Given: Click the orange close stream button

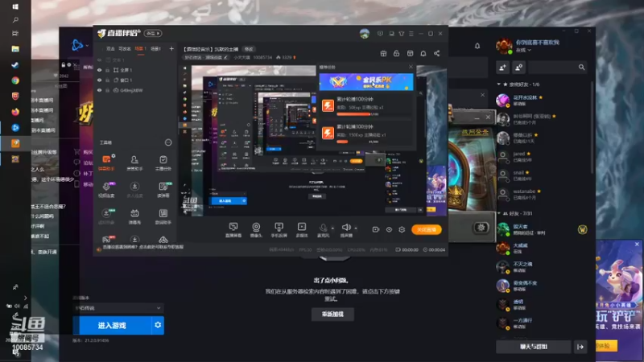Looking at the screenshot, I should coord(427,229).
